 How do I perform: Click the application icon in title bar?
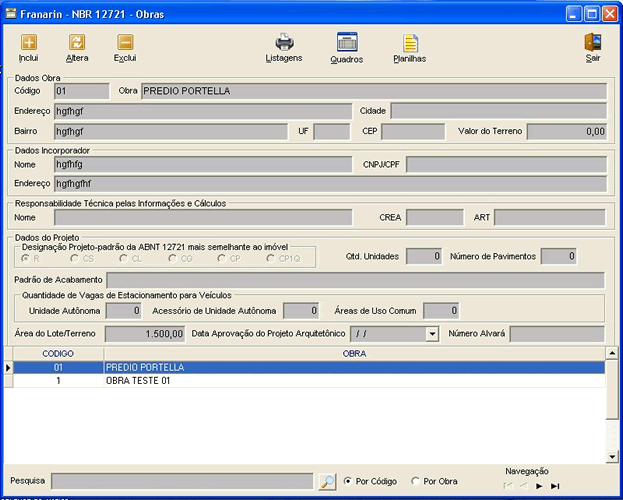11,14
